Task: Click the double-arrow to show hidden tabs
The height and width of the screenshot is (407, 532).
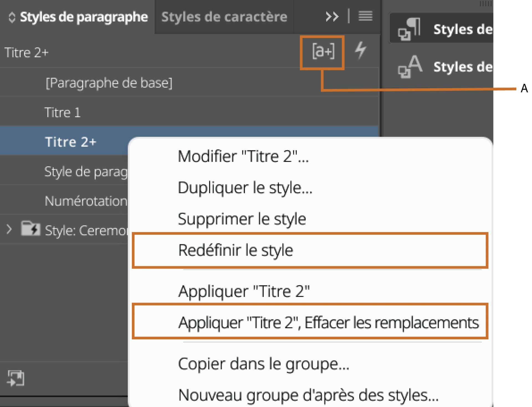Action: pyautogui.click(x=332, y=16)
